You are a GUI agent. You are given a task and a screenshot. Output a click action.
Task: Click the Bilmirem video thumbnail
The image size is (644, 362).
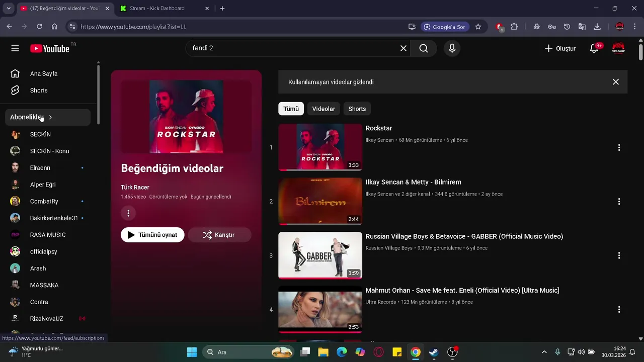point(320,201)
